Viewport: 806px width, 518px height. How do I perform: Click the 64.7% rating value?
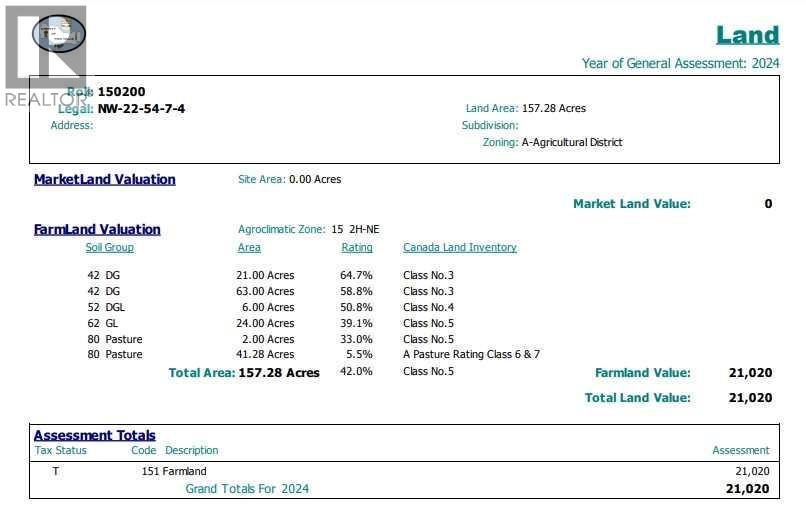(356, 275)
